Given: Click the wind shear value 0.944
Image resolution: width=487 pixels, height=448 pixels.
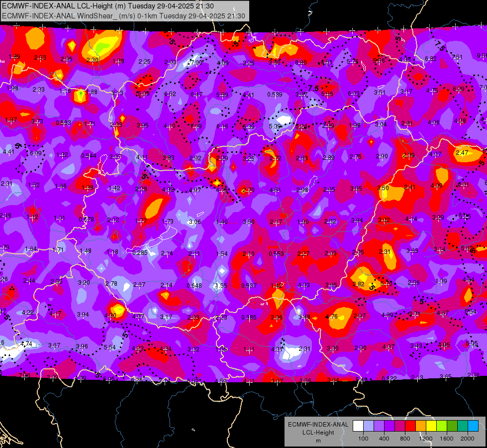Looking at the screenshot, I should click(x=89, y=156).
